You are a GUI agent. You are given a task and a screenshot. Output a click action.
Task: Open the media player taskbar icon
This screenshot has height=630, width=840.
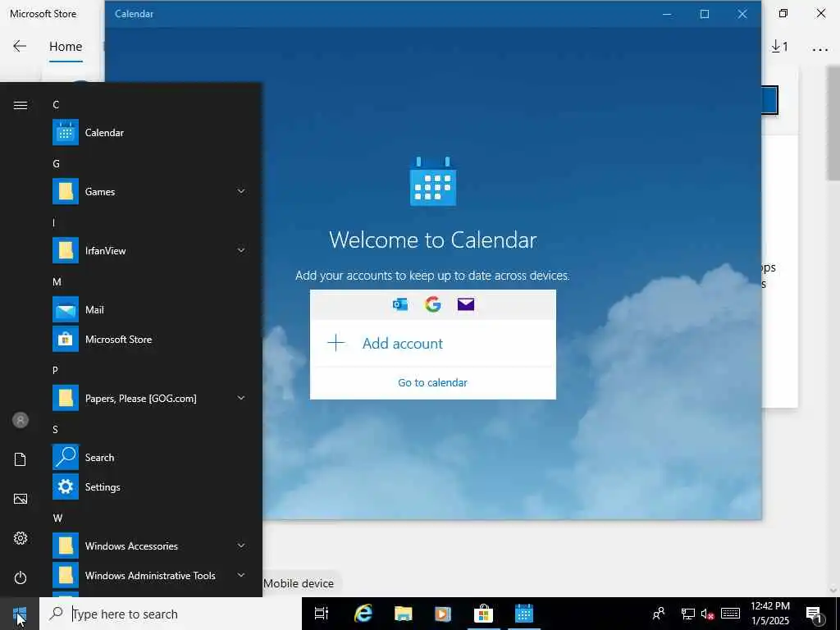pyautogui.click(x=443, y=614)
